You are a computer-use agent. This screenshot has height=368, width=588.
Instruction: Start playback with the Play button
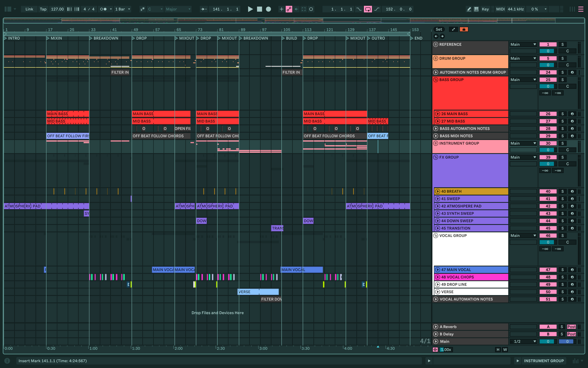pyautogui.click(x=250, y=9)
